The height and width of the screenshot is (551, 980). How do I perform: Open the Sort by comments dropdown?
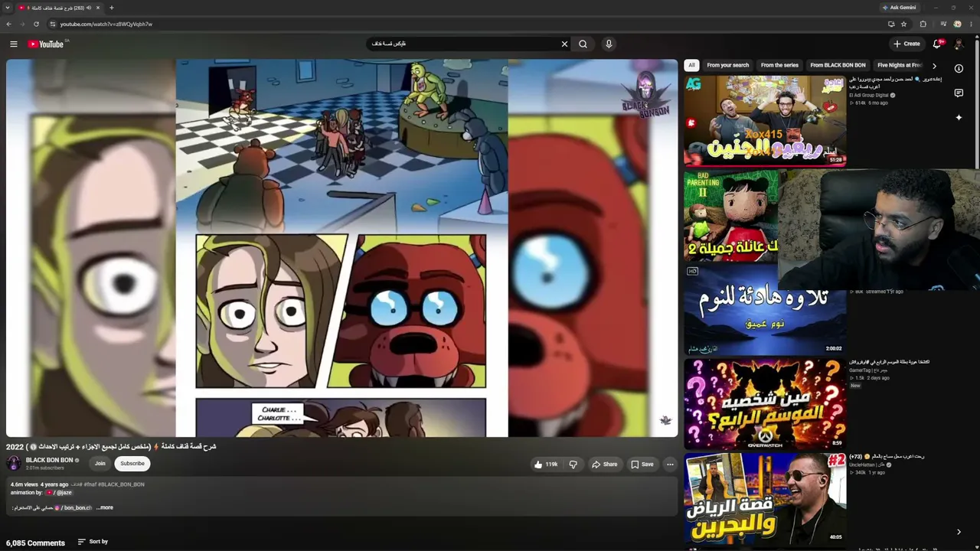tap(93, 542)
